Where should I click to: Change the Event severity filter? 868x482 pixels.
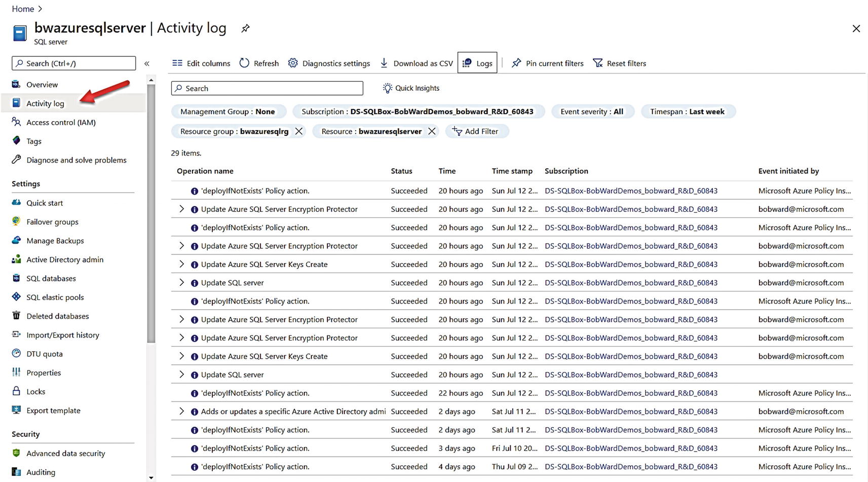tap(592, 112)
